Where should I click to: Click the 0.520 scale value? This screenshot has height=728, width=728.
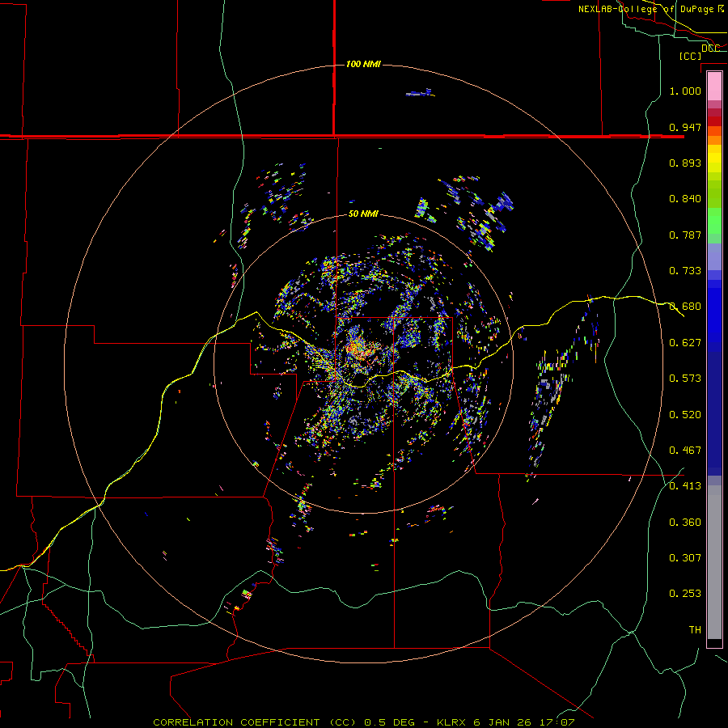pyautogui.click(x=685, y=415)
